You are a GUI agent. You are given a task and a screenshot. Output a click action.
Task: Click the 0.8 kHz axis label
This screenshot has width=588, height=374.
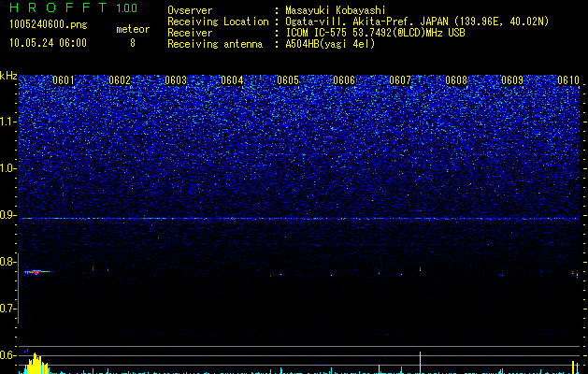pos(8,262)
